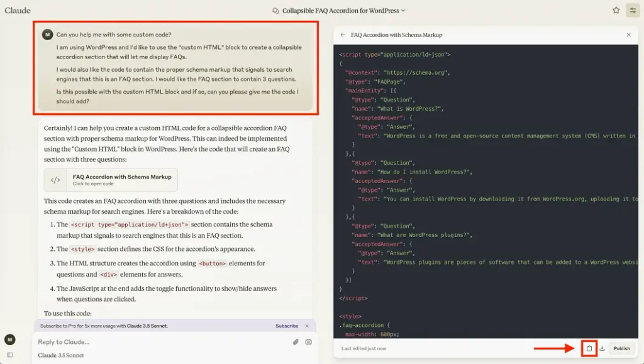Click code line 'How do I install WordPress?'
This screenshot has width=644, height=364.
(x=412, y=172)
